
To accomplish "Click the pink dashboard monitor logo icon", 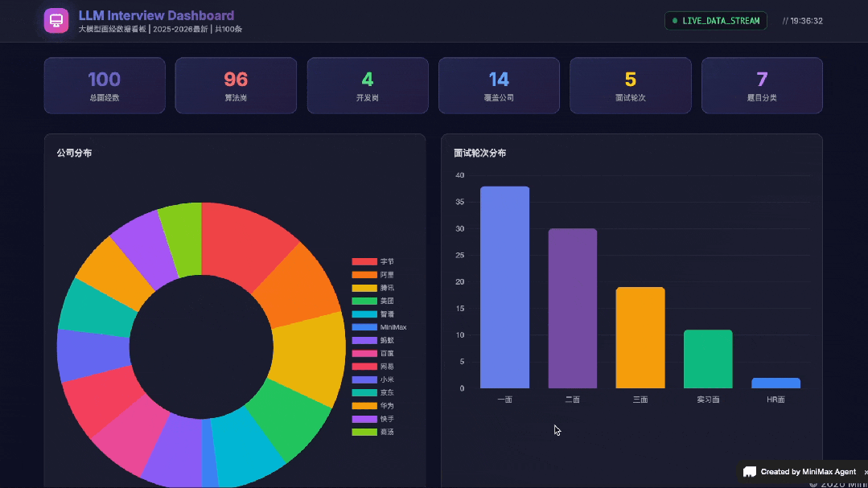I will click(x=56, y=21).
